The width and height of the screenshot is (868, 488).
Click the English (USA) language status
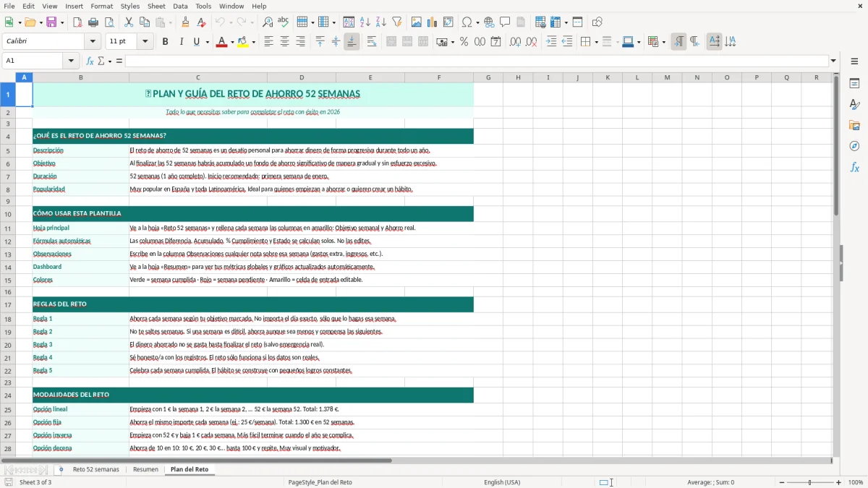pos(502,482)
